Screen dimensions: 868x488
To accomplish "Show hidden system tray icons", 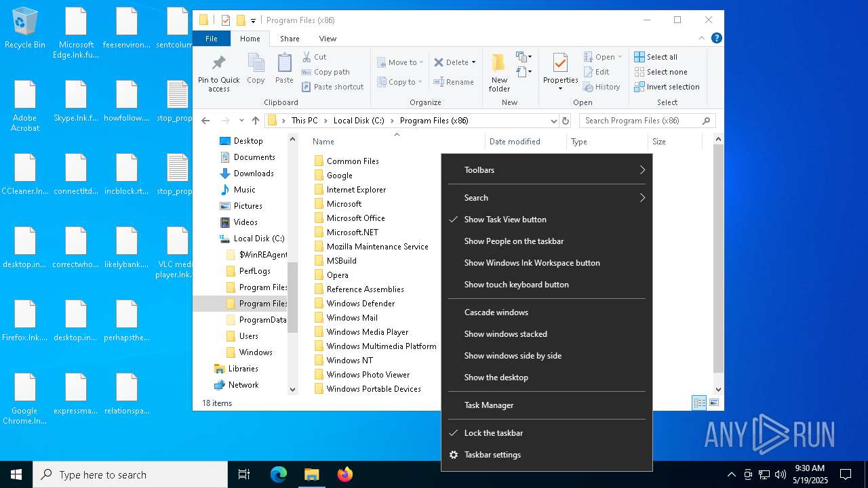I will [731, 474].
